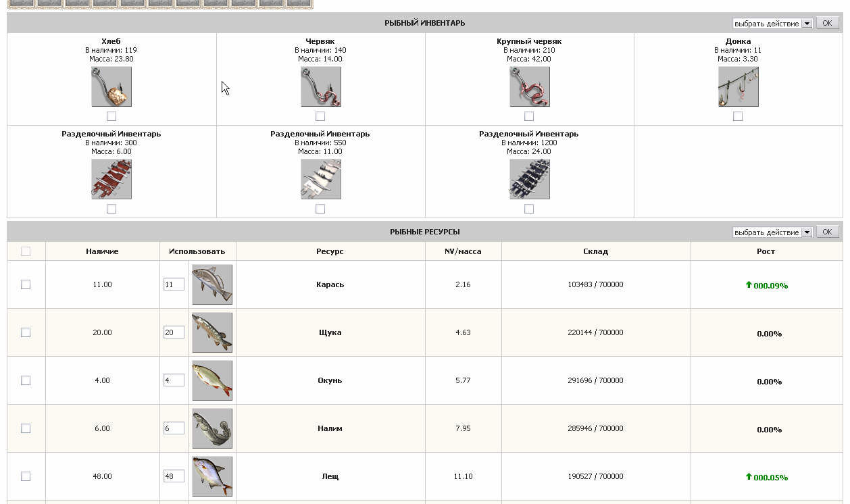Select the Щука row checkbox

(26, 332)
